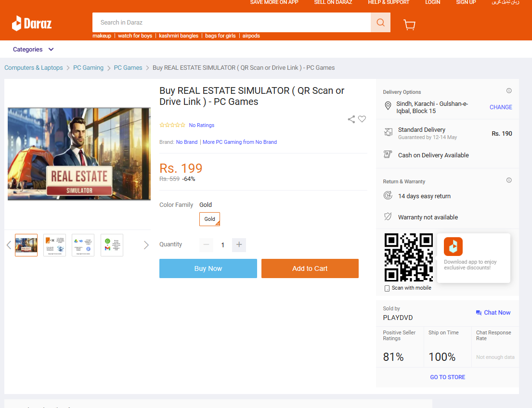Viewport: 532px width, 408px height.
Task: Go to Computers & Laptops breadcrumb
Action: point(34,68)
